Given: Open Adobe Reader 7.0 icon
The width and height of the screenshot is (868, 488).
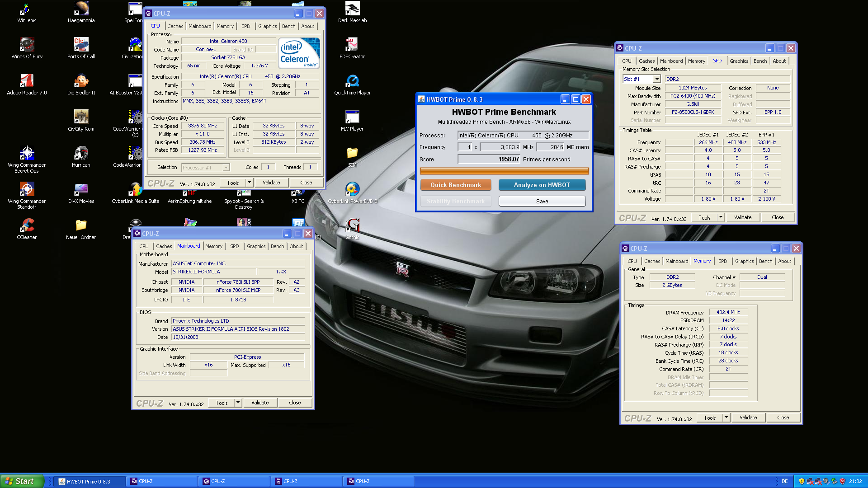Looking at the screenshot, I should [27, 84].
